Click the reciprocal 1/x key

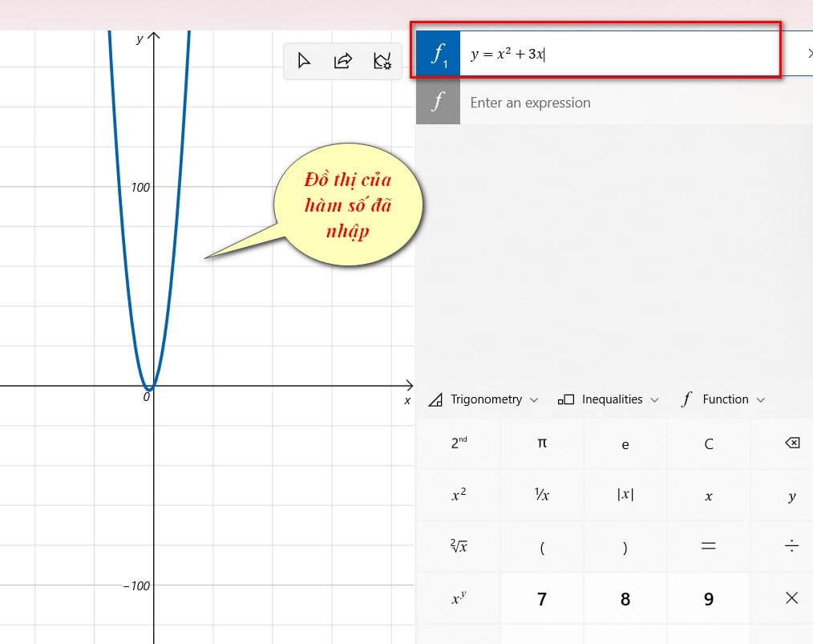(542, 495)
